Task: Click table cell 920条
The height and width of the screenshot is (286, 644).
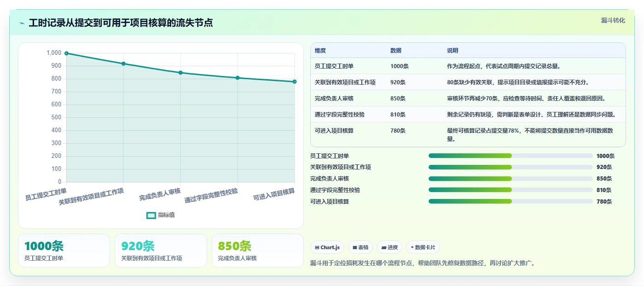Action: (398, 82)
